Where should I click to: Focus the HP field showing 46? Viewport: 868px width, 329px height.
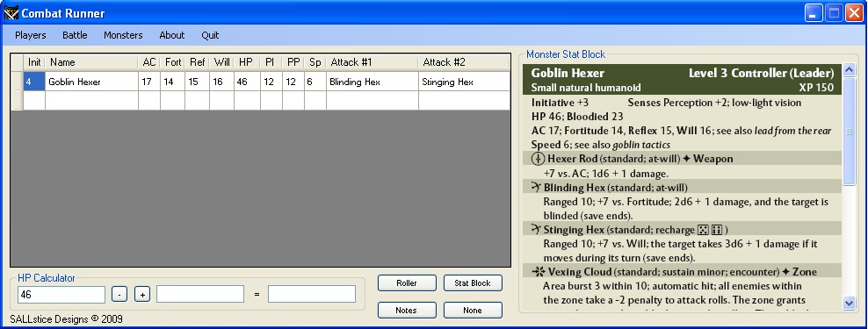pos(61,295)
